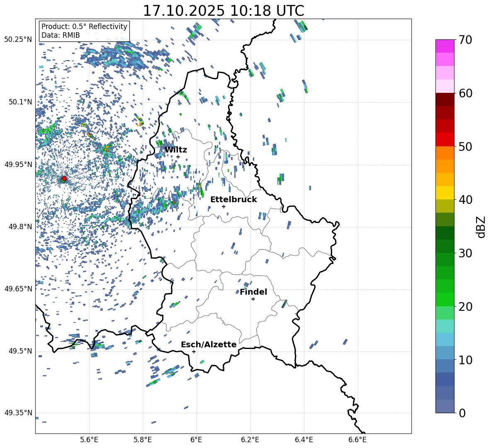Click the Findel city label
Screen dimensions: 491x448
(x=253, y=292)
